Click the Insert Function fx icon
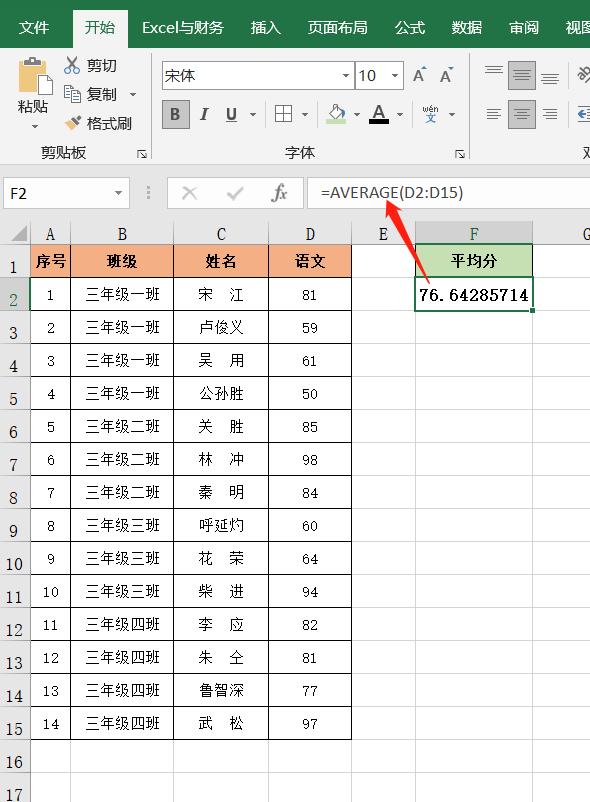The height and width of the screenshot is (802, 590). coord(279,193)
